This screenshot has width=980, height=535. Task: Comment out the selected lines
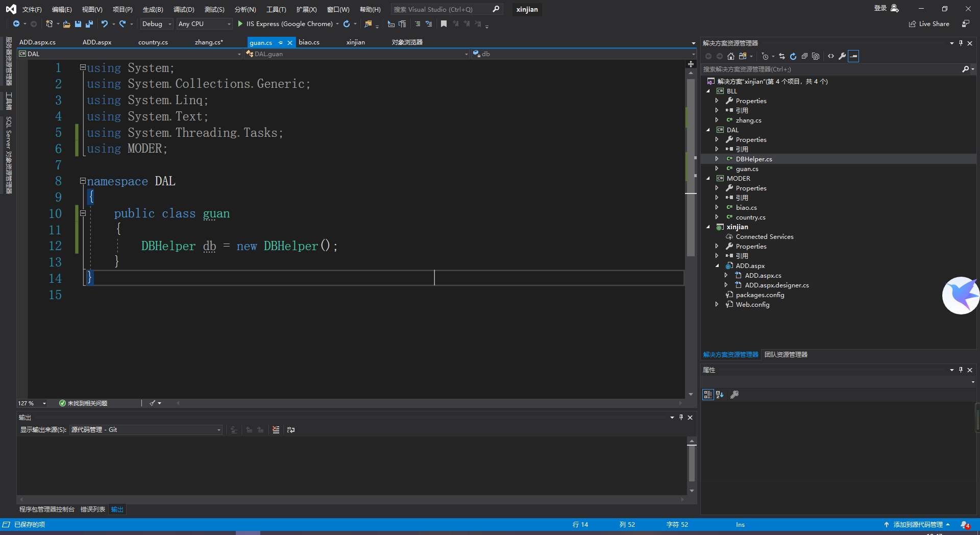tap(418, 24)
